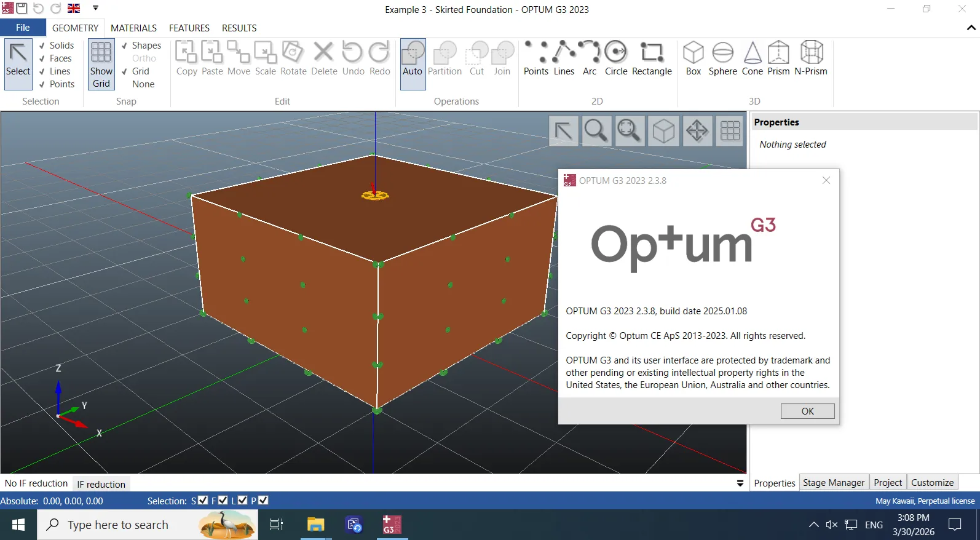This screenshot has height=540, width=980.
Task: Choose the Rotate tool
Action: (x=293, y=58)
